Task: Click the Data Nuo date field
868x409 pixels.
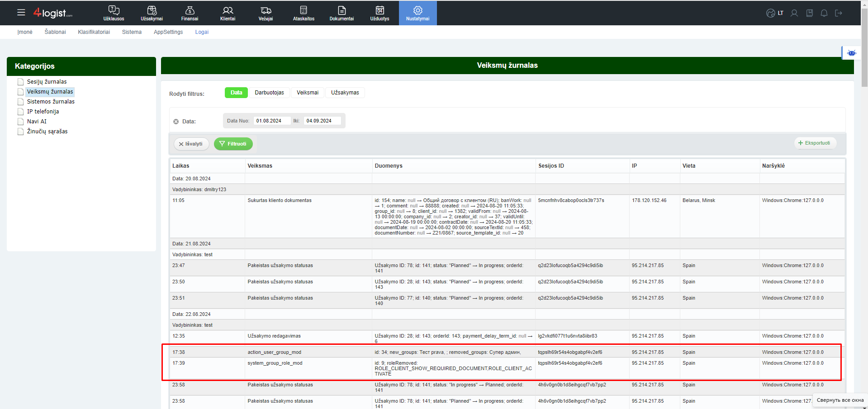Action: 271,121
